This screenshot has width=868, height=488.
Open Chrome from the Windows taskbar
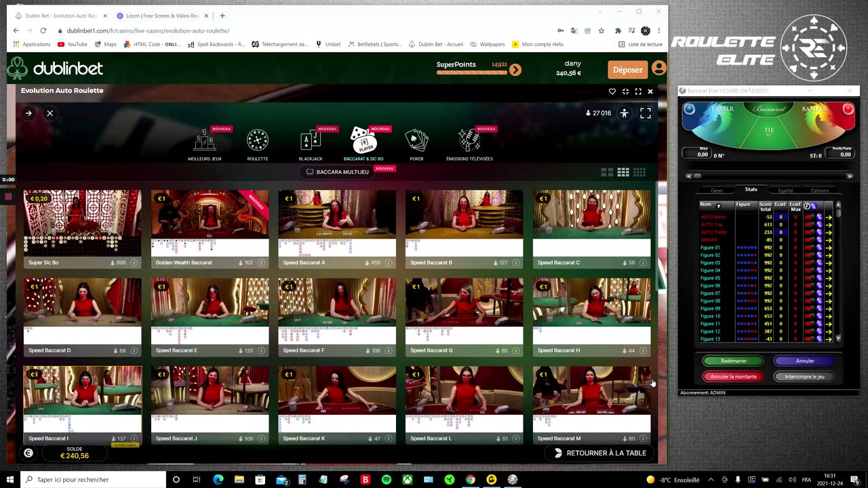coord(470,480)
